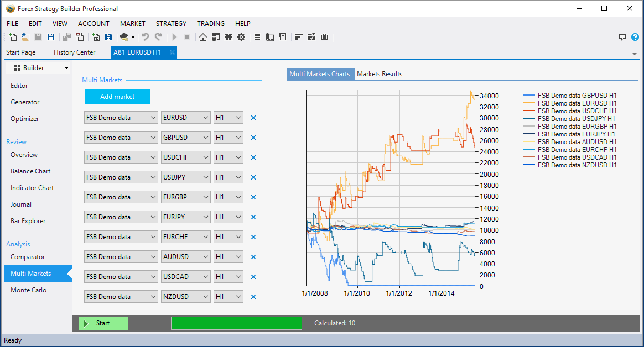Click the Undo arrow icon
644x347 pixels.
tap(146, 37)
